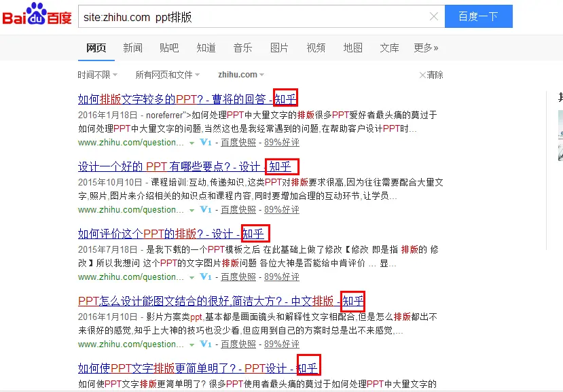563x392 pixels.
Task: Click 89%好评 on 设计一个好的PPT result
Action: (x=282, y=209)
